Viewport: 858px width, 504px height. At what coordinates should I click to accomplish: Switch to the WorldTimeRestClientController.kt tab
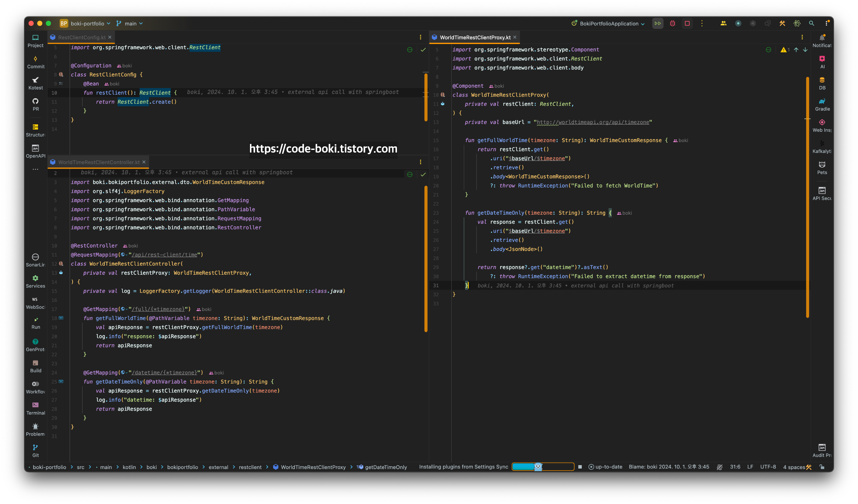point(99,162)
